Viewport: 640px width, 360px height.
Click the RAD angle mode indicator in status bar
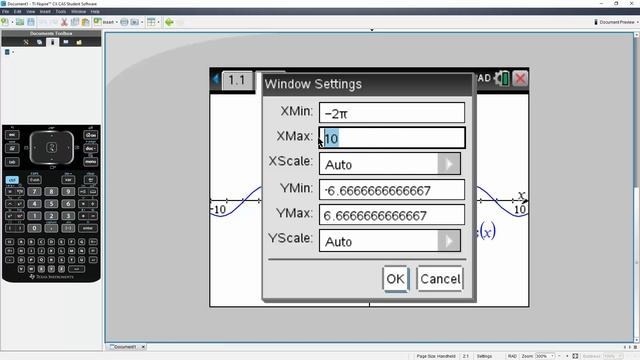point(512,356)
